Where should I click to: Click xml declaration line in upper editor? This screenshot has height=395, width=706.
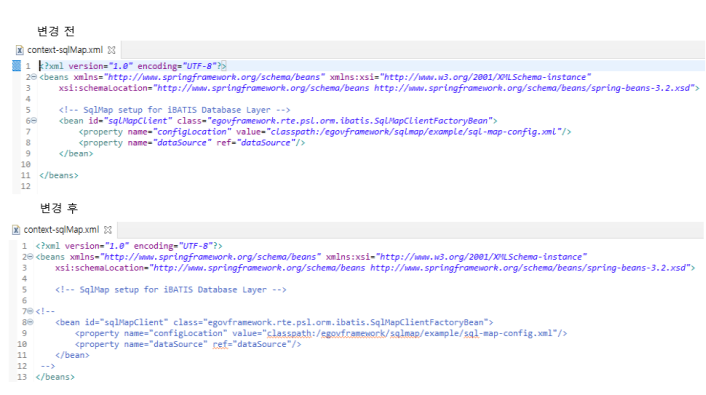pyautogui.click(x=133, y=66)
